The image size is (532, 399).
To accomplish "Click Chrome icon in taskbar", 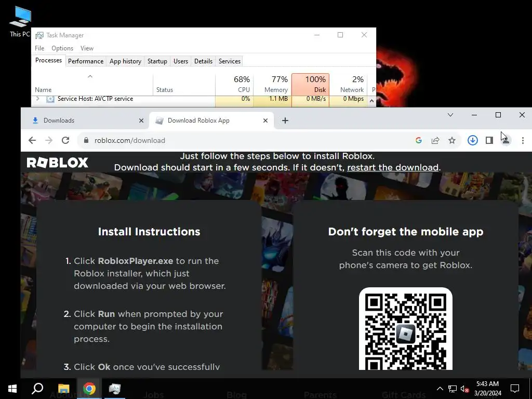I will (89, 389).
